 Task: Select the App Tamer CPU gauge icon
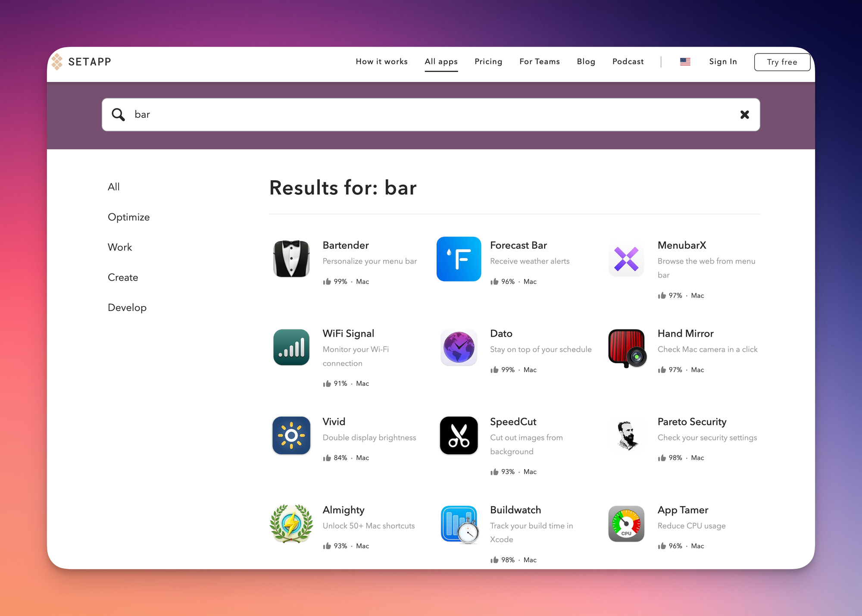point(626,523)
